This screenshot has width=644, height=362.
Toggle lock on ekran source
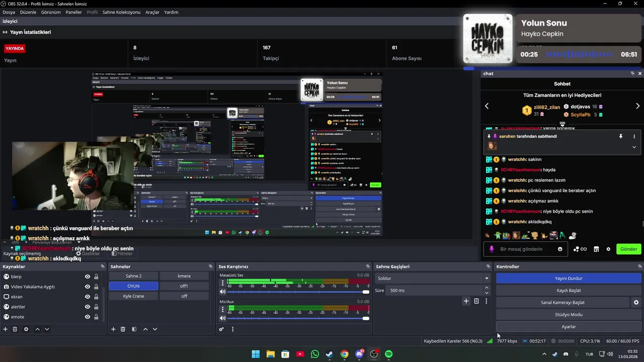pyautogui.click(x=96, y=297)
